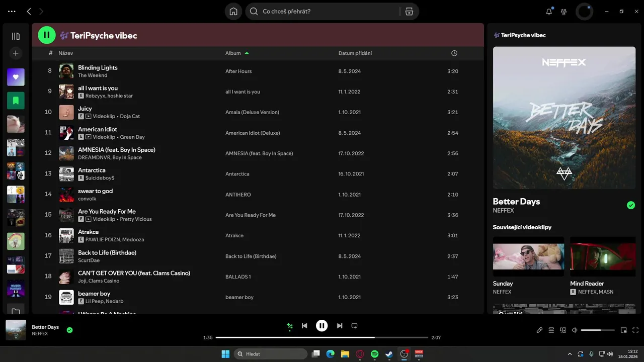Skip to previous track
This screenshot has height=362, width=644.
point(304,326)
